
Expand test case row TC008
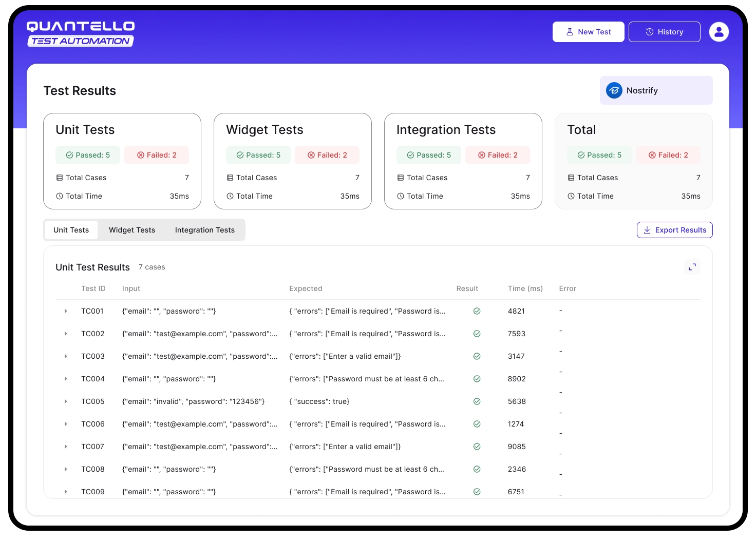point(66,469)
